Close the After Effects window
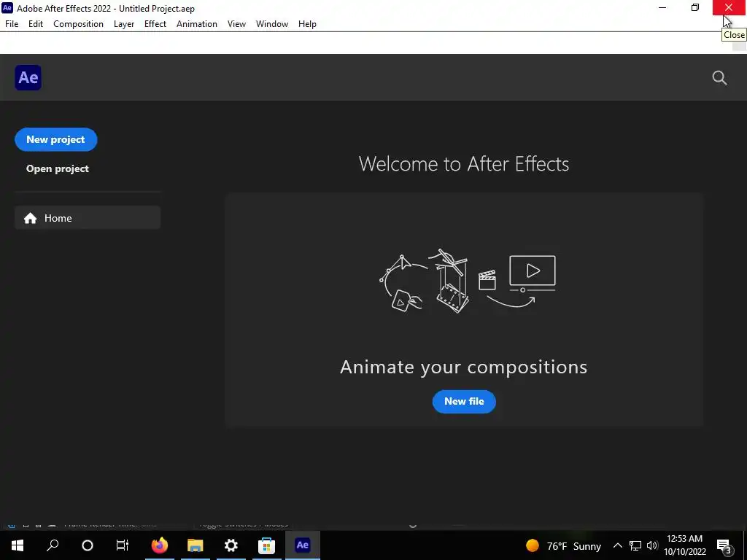The image size is (747, 560). coord(729,7)
